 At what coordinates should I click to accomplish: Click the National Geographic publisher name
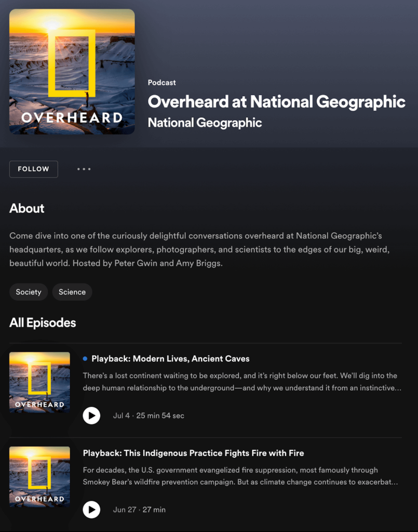tap(205, 123)
